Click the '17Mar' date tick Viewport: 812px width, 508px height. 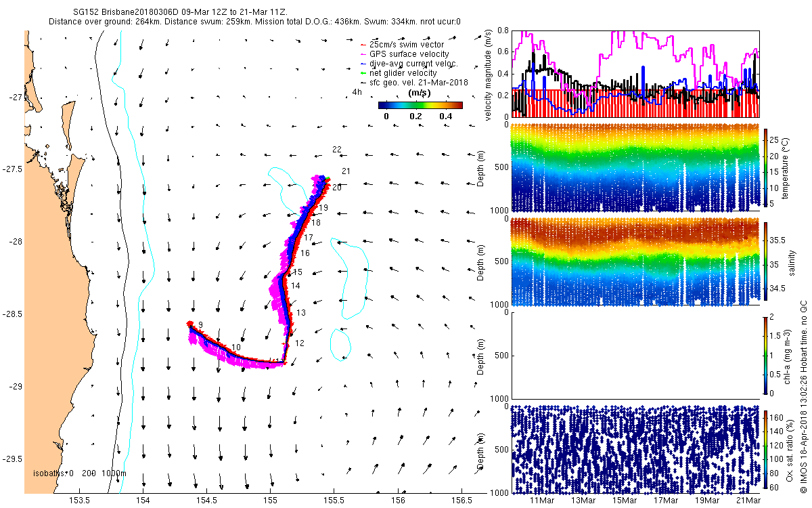(667, 501)
